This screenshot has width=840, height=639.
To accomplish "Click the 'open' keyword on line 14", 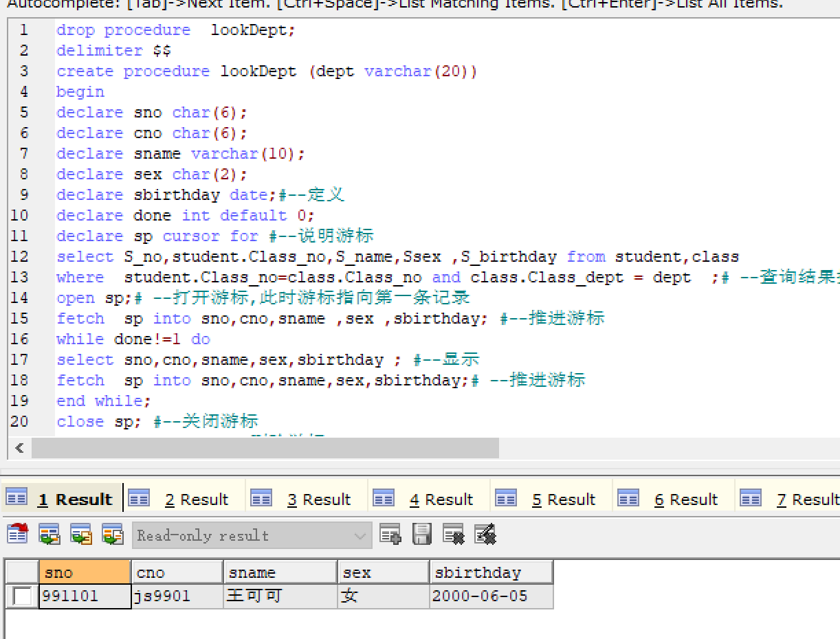I will tap(76, 298).
